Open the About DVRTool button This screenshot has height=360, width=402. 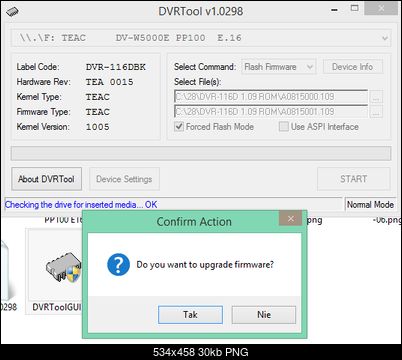(x=46, y=179)
